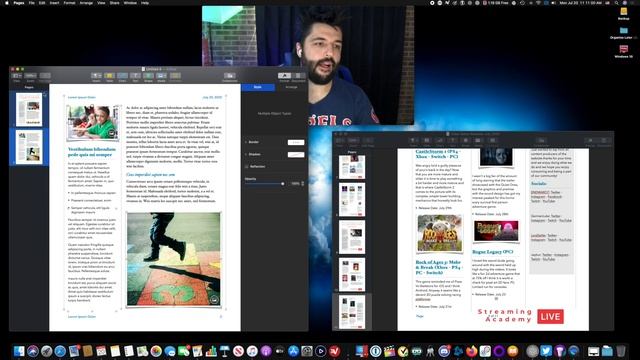Launch Safari from the Dock
Screen dimensions: 640x360
click(x=60, y=351)
